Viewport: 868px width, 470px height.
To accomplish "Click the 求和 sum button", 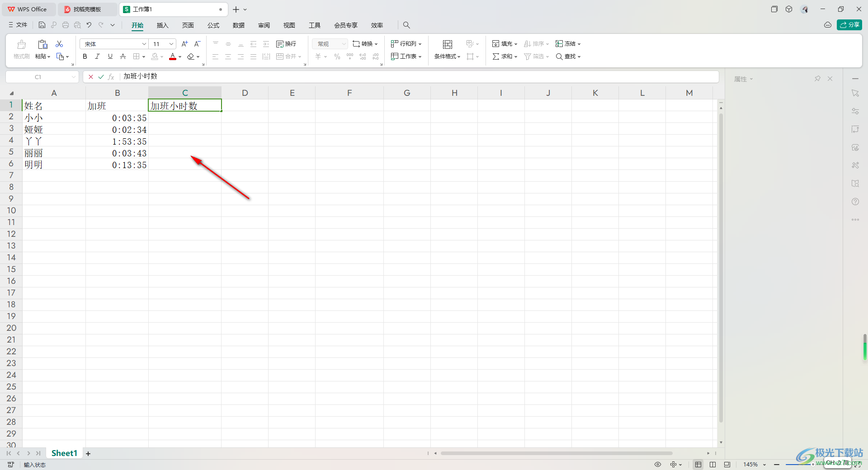I will click(x=505, y=56).
